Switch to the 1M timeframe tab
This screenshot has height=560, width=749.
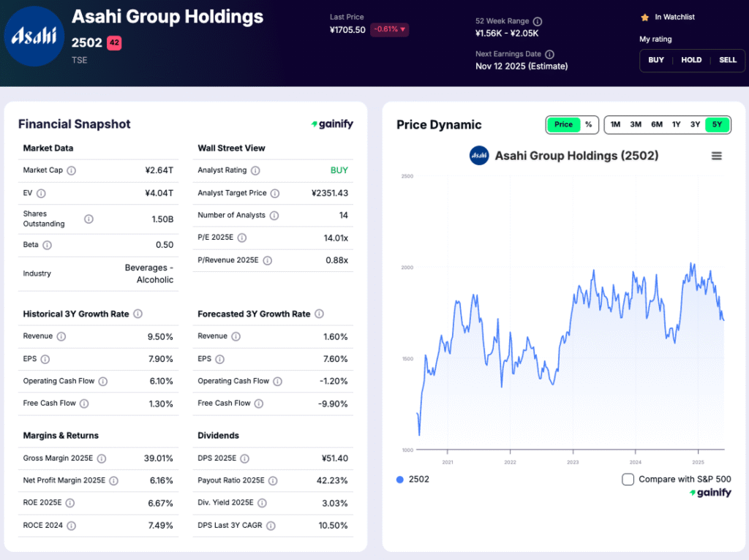[615, 124]
